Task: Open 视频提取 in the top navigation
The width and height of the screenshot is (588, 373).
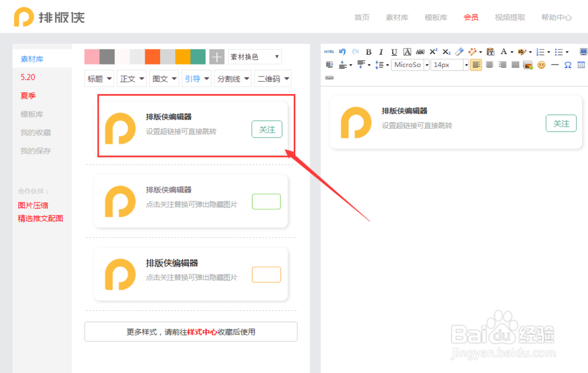Action: [510, 17]
